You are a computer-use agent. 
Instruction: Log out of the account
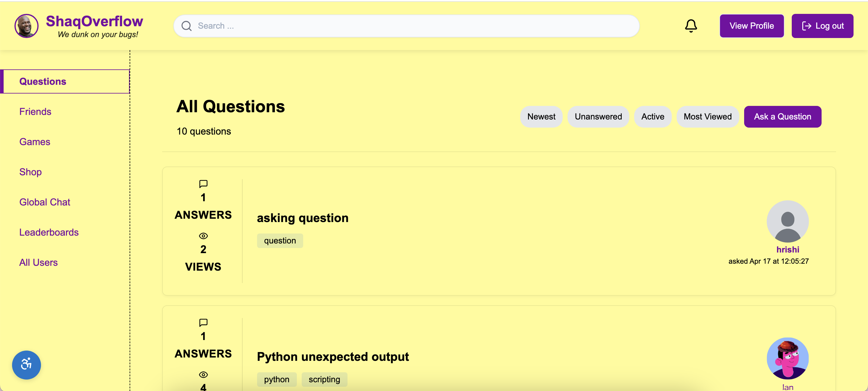[x=822, y=26]
